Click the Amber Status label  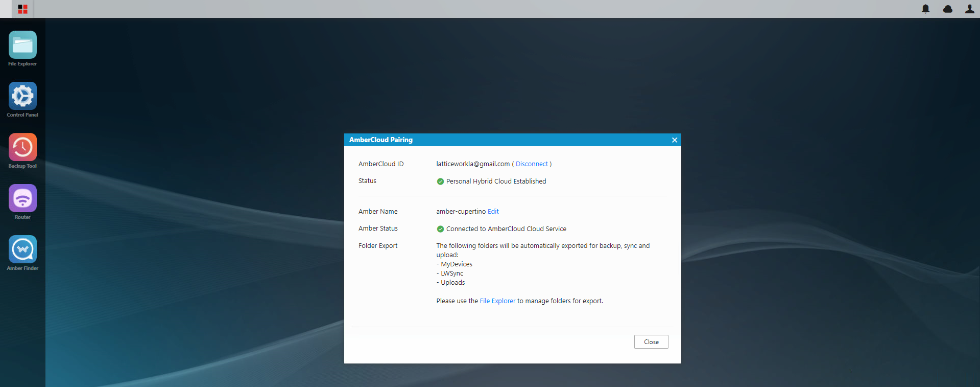pyautogui.click(x=378, y=229)
